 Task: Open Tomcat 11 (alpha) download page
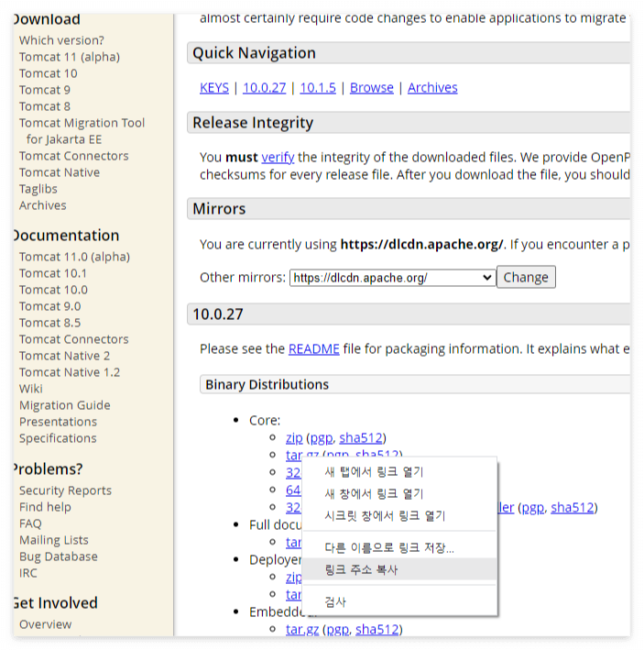70,57
